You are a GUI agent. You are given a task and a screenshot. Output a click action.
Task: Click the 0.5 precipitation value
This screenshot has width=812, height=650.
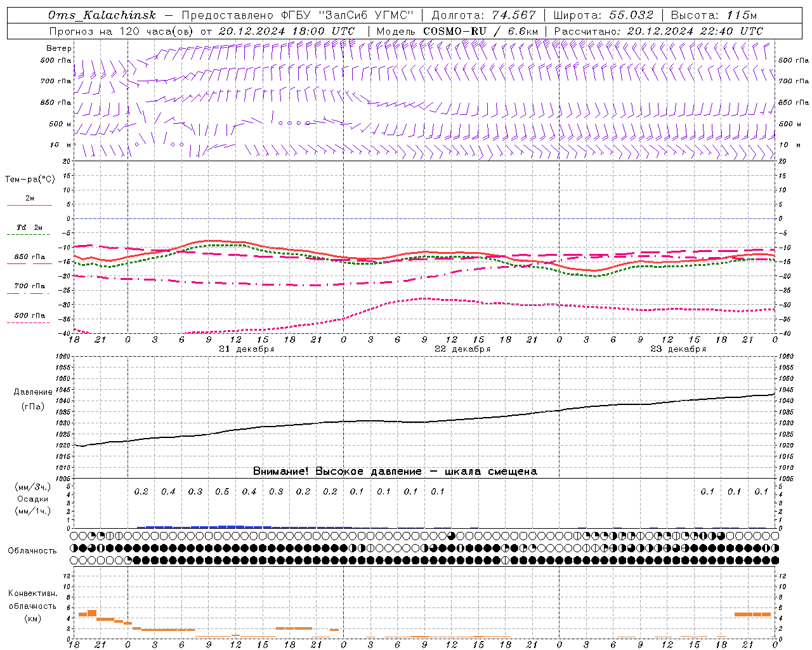(x=222, y=492)
